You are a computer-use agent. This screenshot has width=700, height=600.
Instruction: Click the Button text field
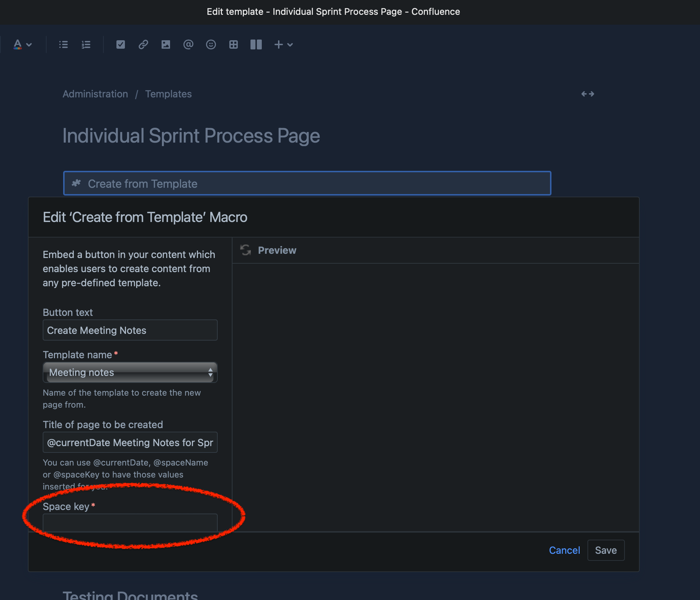point(130,330)
